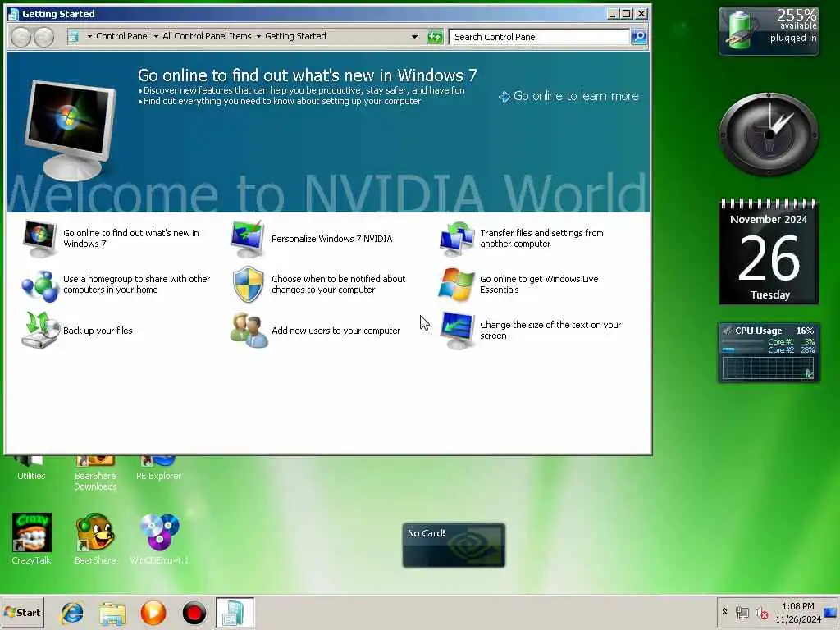Click the All Control Panel Items breadcrumb

207,36
